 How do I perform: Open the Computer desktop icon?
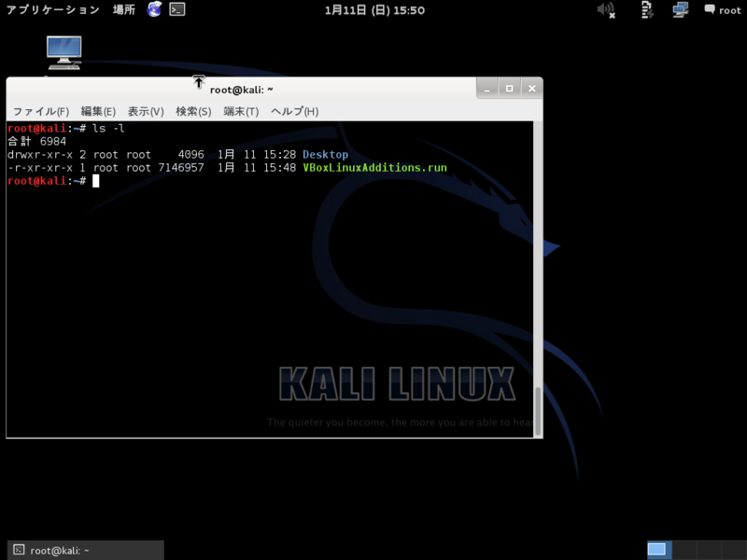[64, 53]
